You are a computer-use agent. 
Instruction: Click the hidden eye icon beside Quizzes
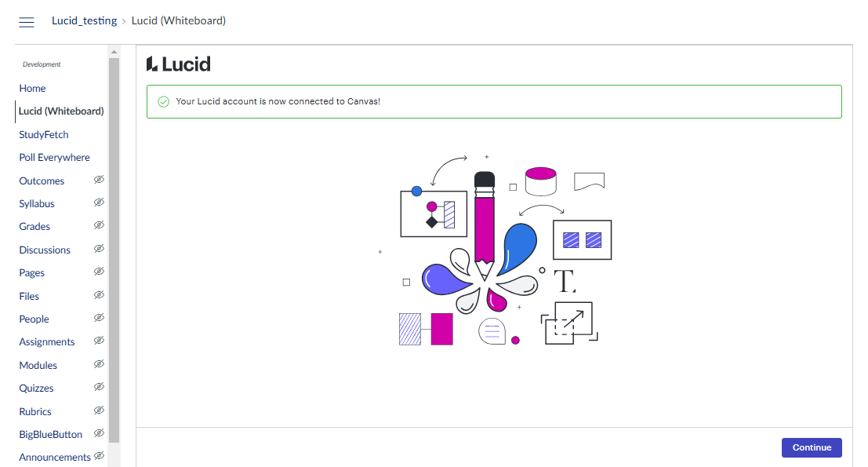tap(99, 387)
